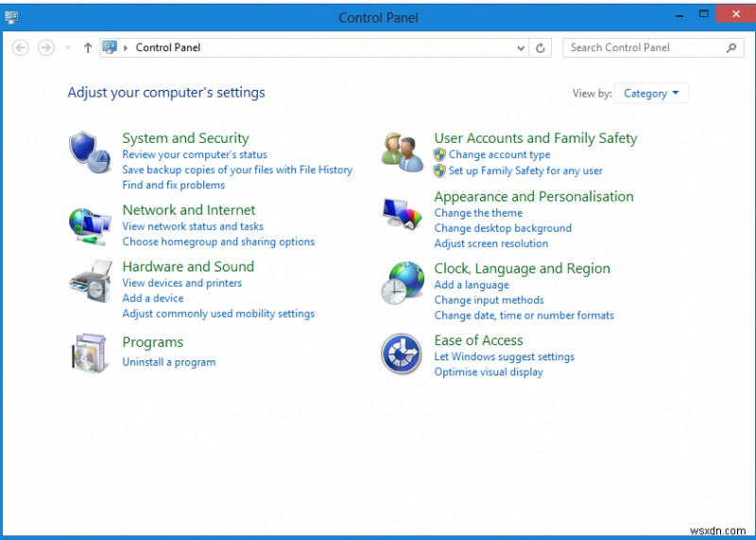The width and height of the screenshot is (756, 540).
Task: Open the Hardware and Sound printer icon
Action: click(x=91, y=281)
